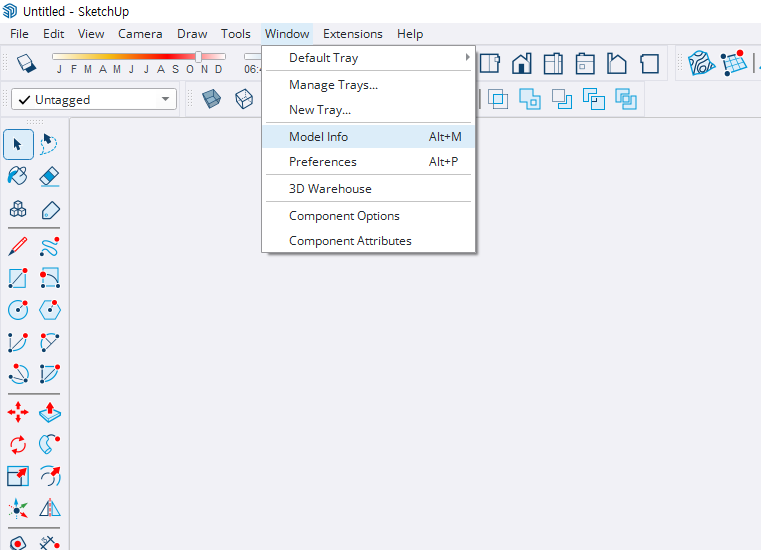Screen dimensions: 761x550
Task: Click the shaded cube style icon
Action: (212, 99)
